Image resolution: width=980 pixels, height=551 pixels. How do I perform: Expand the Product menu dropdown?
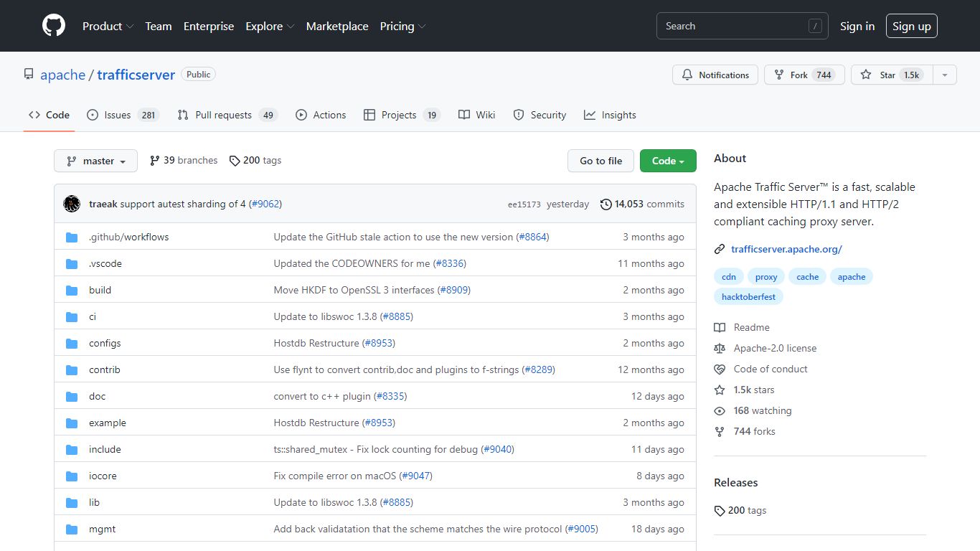[x=108, y=26]
